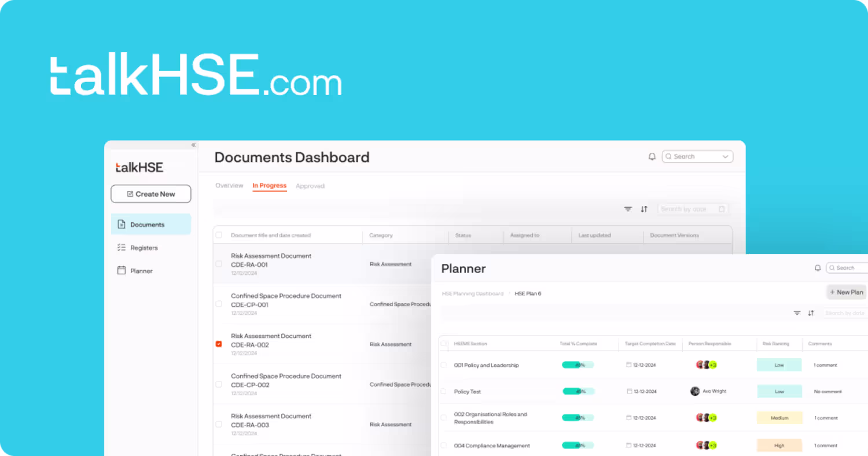Click calendar icon in the Policy Test row

coord(629,391)
